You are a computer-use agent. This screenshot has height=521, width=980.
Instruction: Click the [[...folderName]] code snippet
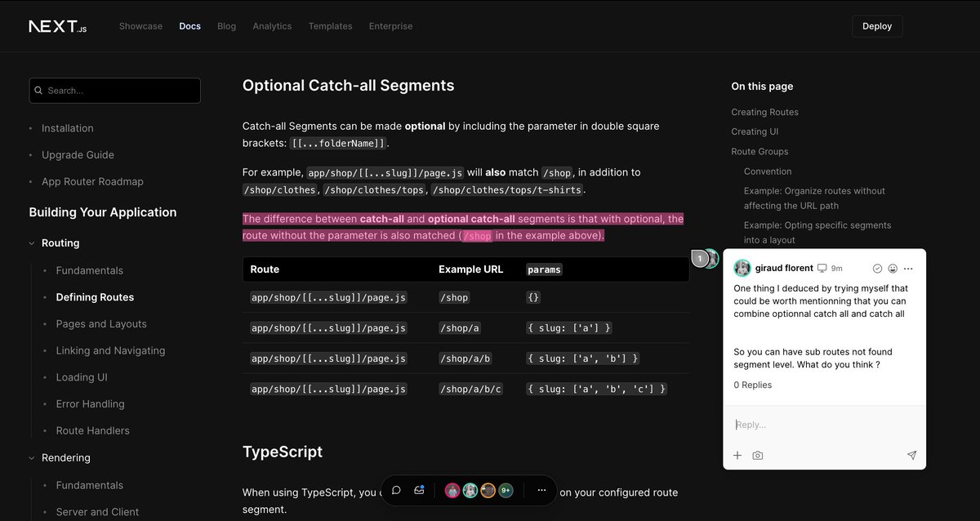coord(338,143)
